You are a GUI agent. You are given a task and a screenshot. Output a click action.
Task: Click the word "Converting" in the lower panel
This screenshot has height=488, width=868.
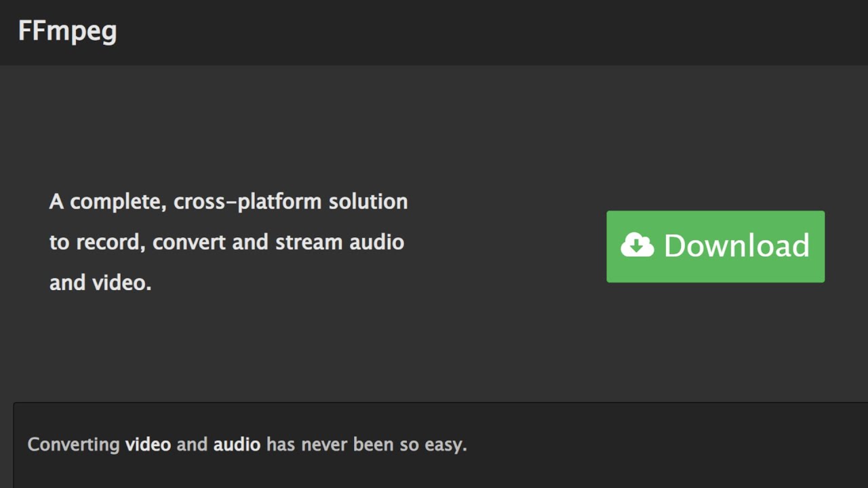(73, 445)
